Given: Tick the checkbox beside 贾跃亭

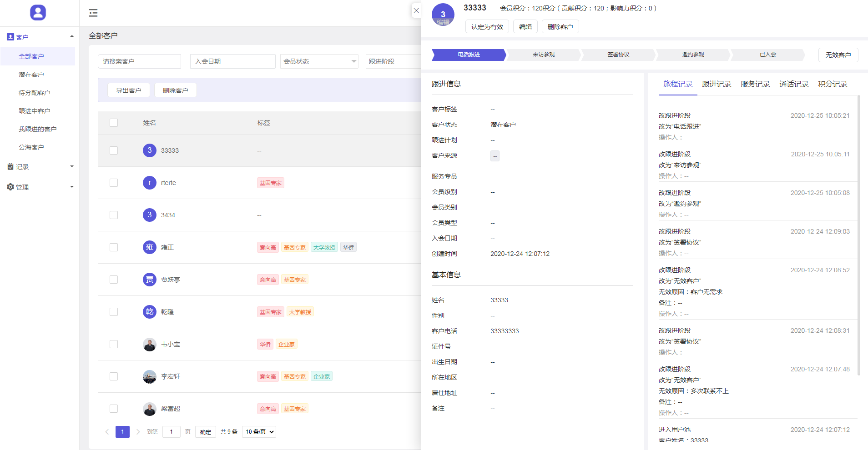Looking at the screenshot, I should [114, 280].
